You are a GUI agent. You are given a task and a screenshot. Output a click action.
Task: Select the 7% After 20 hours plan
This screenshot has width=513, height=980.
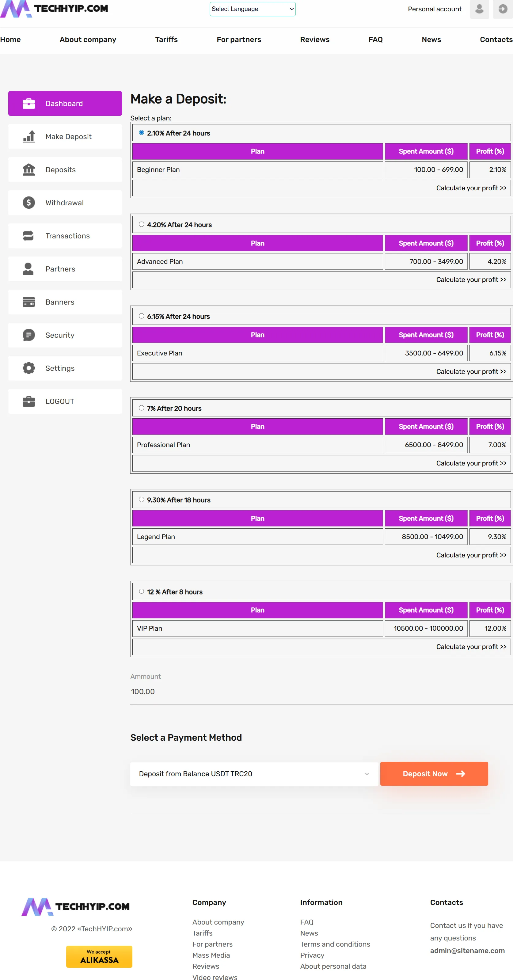pos(142,408)
